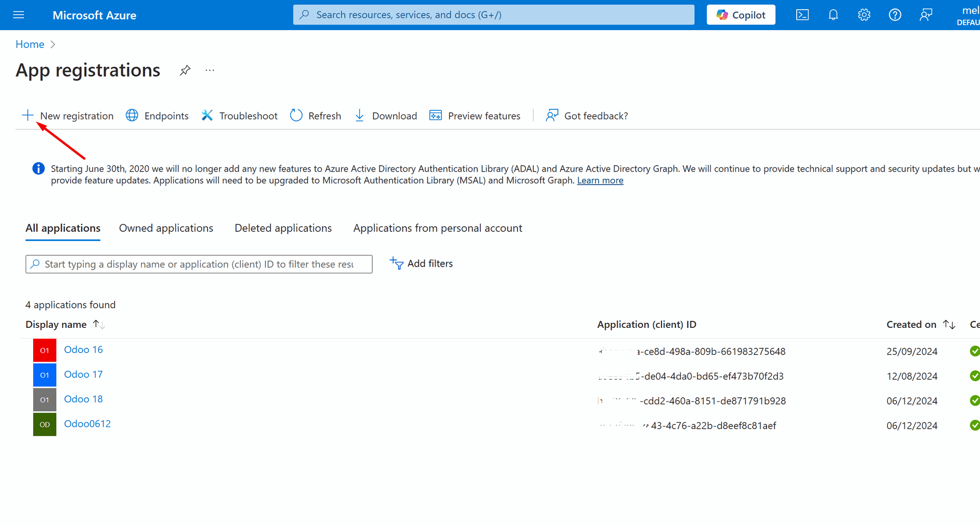Click the Preview features label
The width and height of the screenshot is (980, 526).
click(x=484, y=116)
